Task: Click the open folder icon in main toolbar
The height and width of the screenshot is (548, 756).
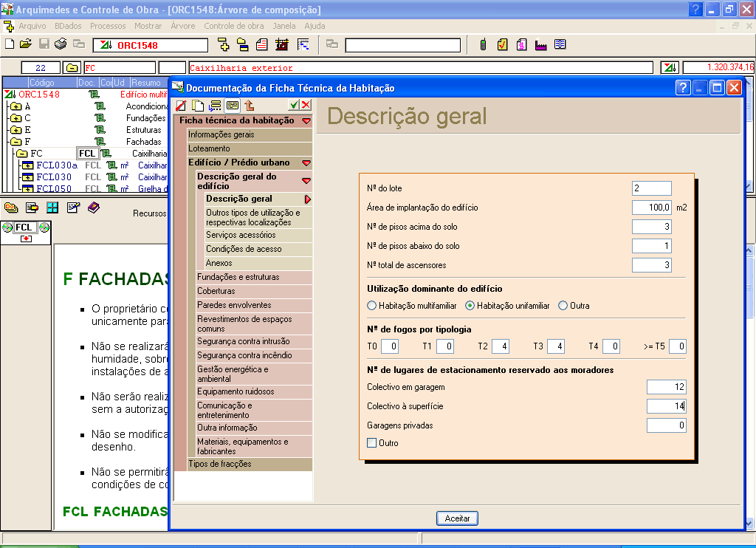Action: [x=26, y=44]
